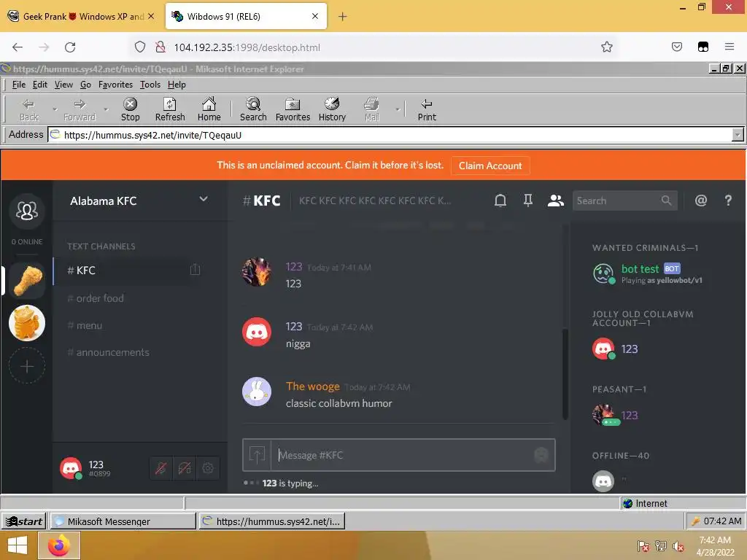Open the View menu
The width and height of the screenshot is (747, 560).
click(63, 85)
